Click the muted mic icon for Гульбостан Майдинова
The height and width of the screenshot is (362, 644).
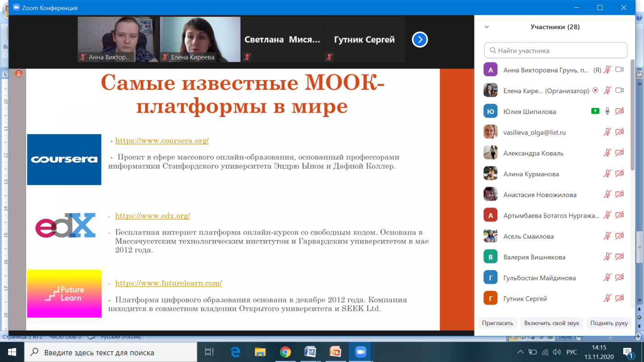click(x=607, y=278)
